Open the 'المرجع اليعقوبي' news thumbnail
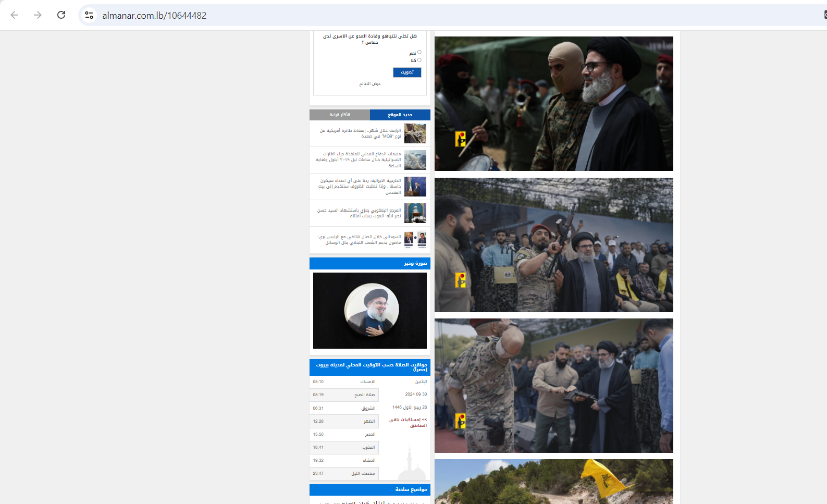 (415, 213)
